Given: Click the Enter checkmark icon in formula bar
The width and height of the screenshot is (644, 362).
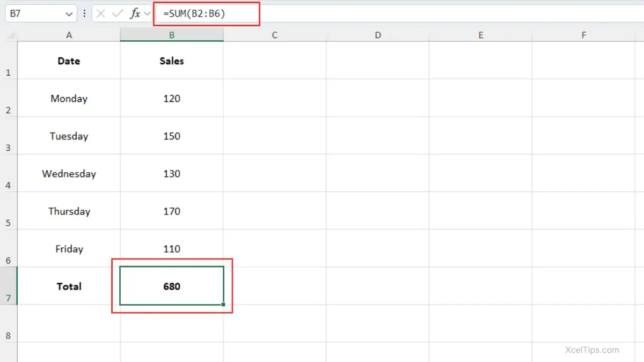Looking at the screenshot, I should coord(118,14).
